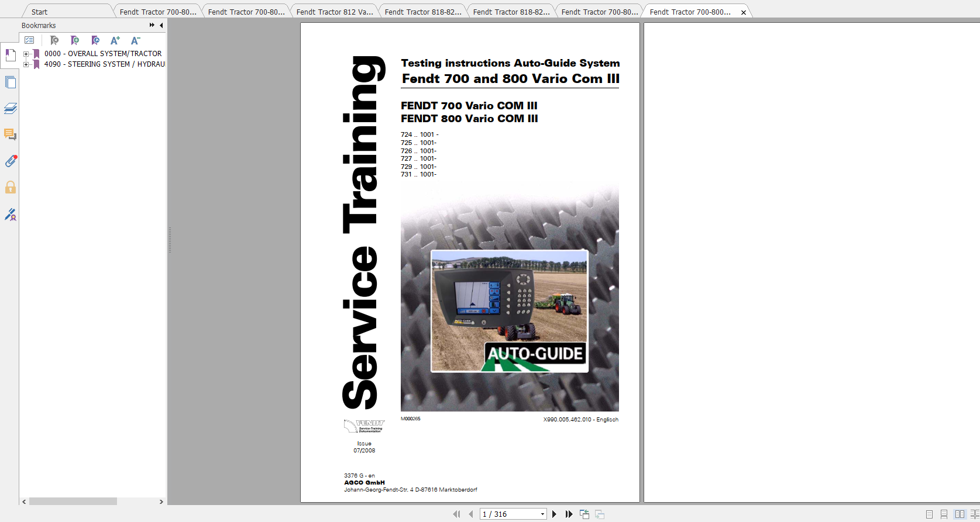This screenshot has width=980, height=522.
Task: Collapse the Bookmarks panel with left arrow
Action: 161,25
